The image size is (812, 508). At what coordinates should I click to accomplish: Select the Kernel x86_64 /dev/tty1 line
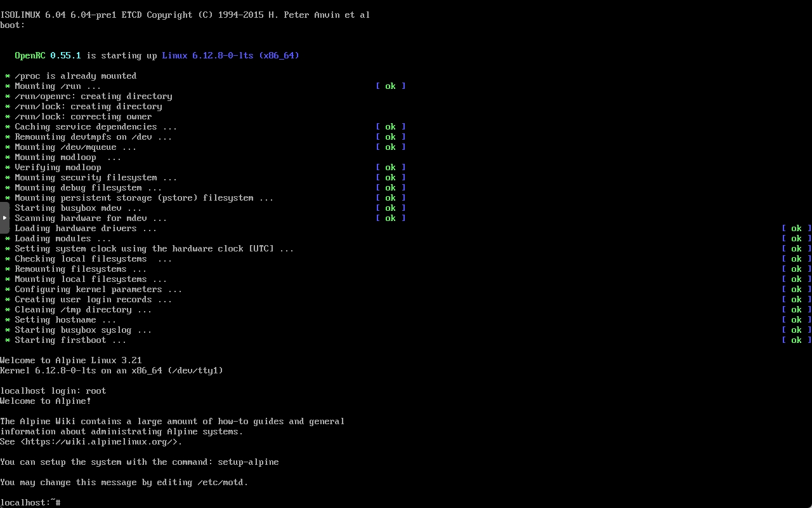pyautogui.click(x=111, y=370)
